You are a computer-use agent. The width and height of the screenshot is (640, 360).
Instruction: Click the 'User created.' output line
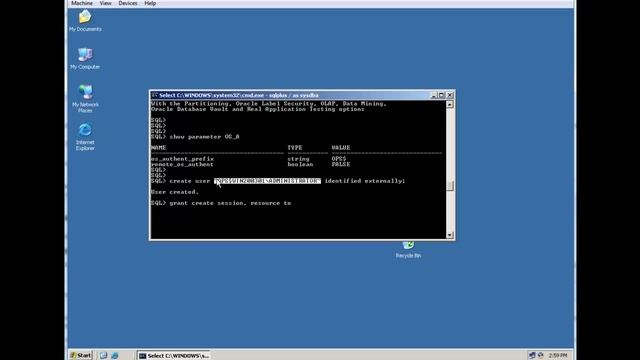pyautogui.click(x=175, y=192)
